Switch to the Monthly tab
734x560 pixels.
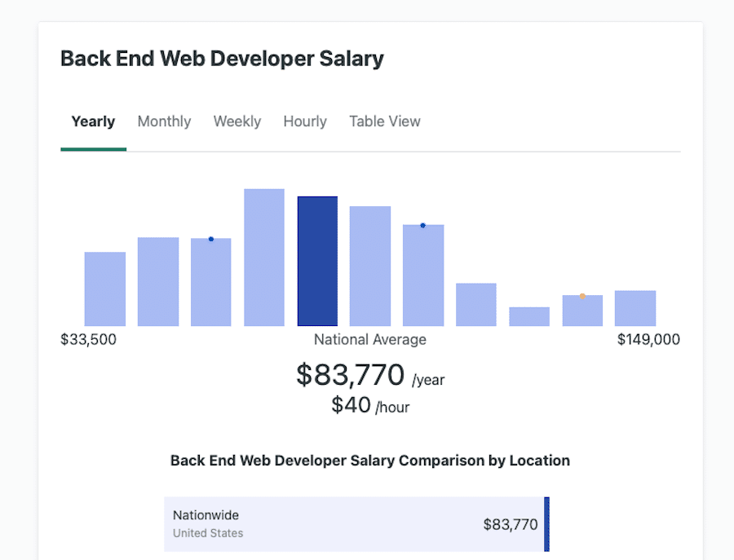point(164,121)
